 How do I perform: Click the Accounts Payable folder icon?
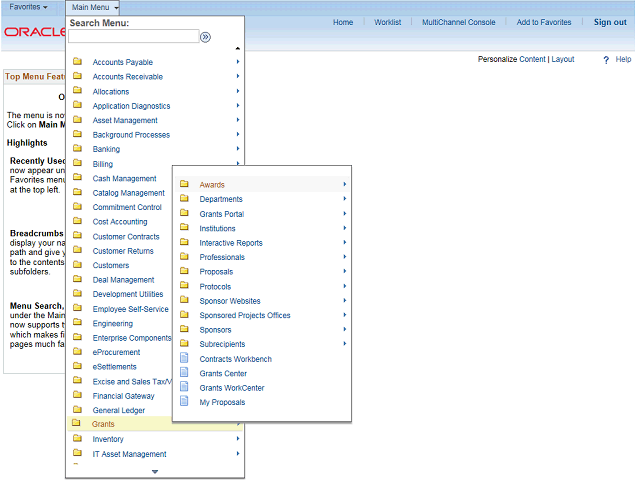point(77,62)
